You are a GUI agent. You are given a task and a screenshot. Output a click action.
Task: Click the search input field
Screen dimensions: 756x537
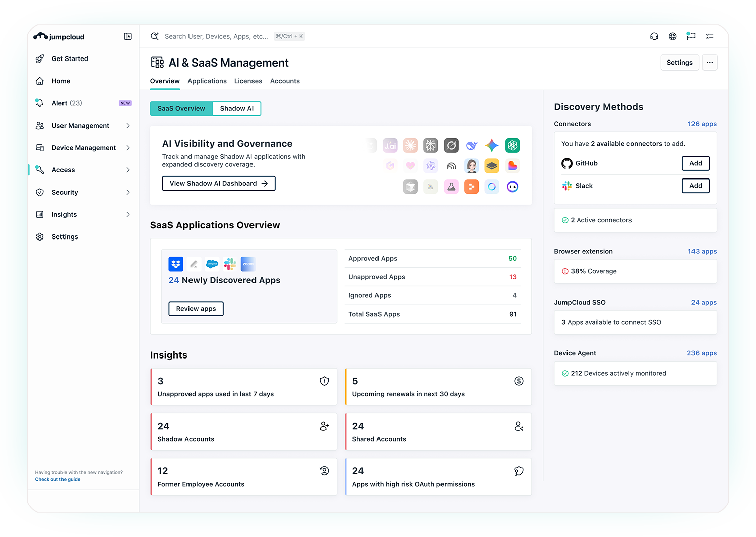tap(216, 36)
